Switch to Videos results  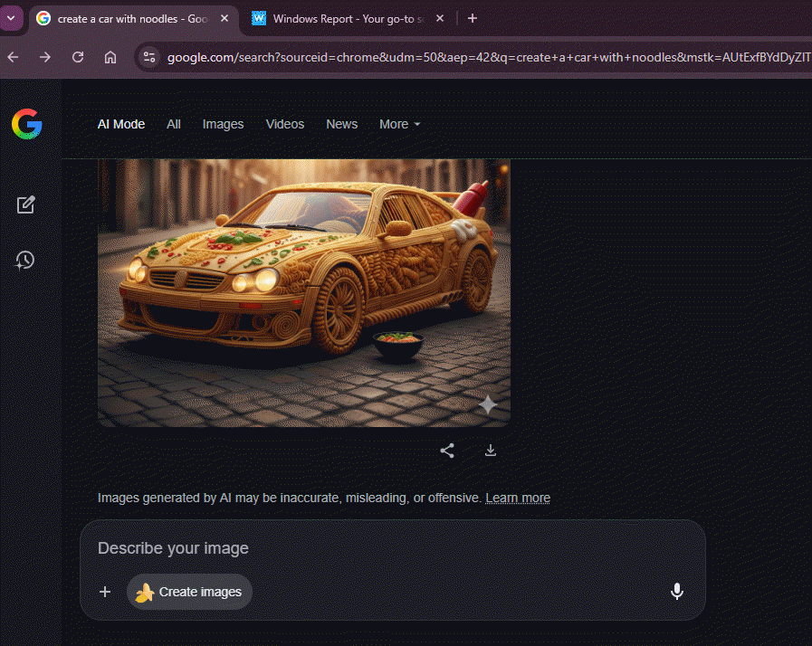coord(285,124)
